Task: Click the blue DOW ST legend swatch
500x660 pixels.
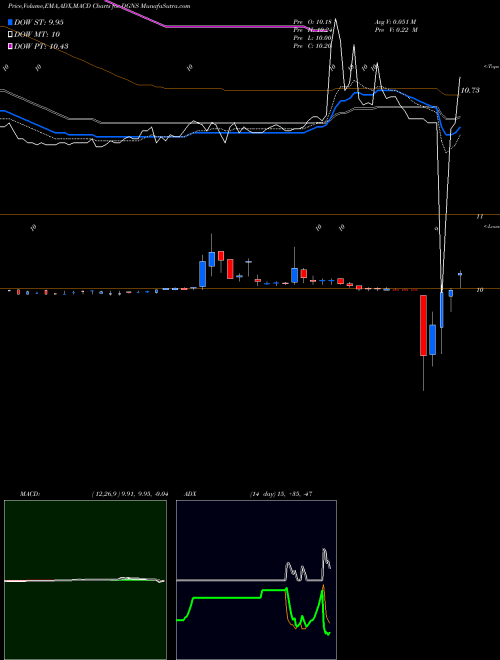Action: tap(10, 22)
